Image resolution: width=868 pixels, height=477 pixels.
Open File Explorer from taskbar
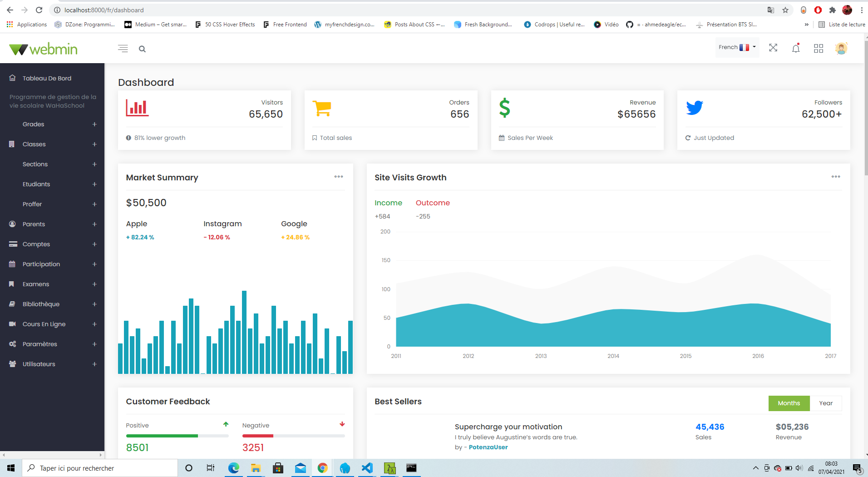click(256, 468)
